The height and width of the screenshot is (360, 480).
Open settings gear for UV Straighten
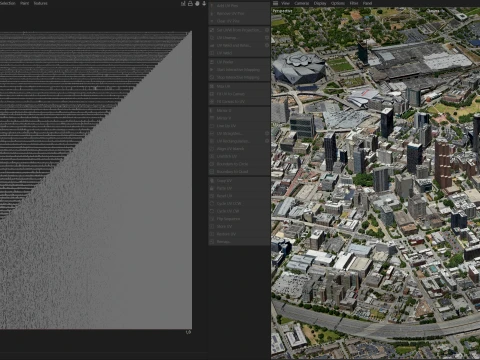(267, 133)
